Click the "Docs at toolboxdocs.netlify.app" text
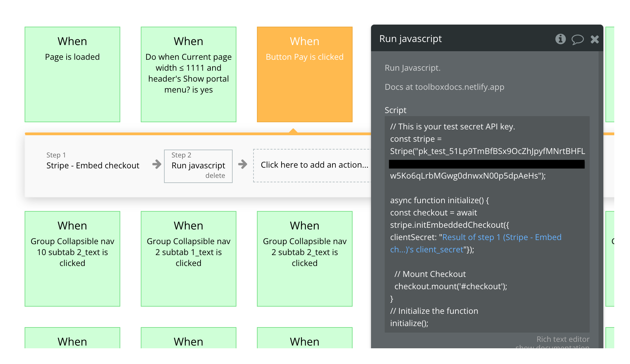 [444, 87]
